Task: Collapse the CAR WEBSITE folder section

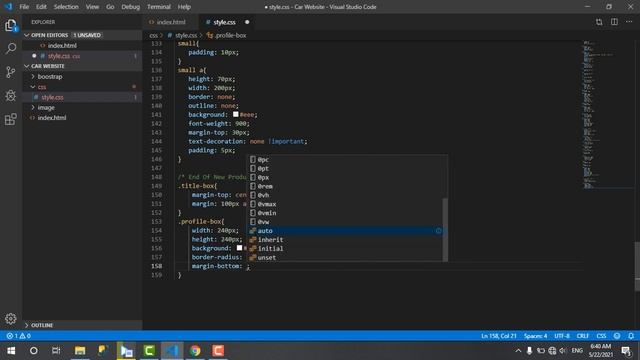Action: pyautogui.click(x=82, y=66)
